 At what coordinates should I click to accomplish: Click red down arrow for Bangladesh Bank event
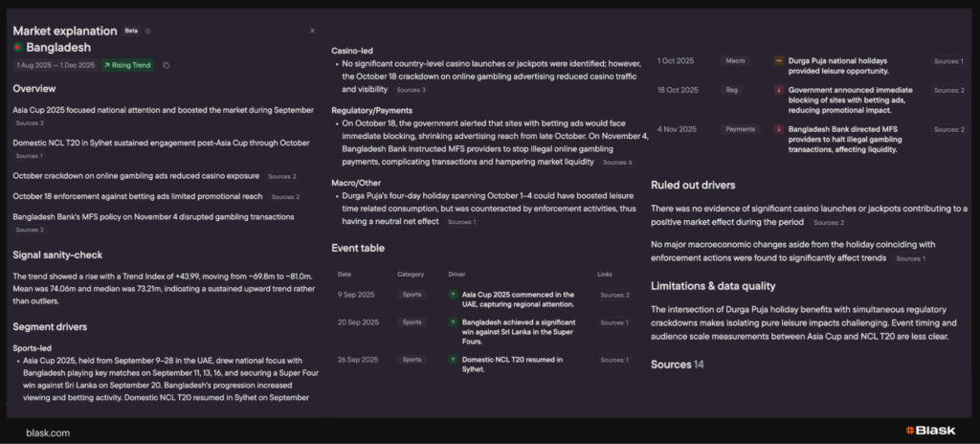click(x=779, y=129)
